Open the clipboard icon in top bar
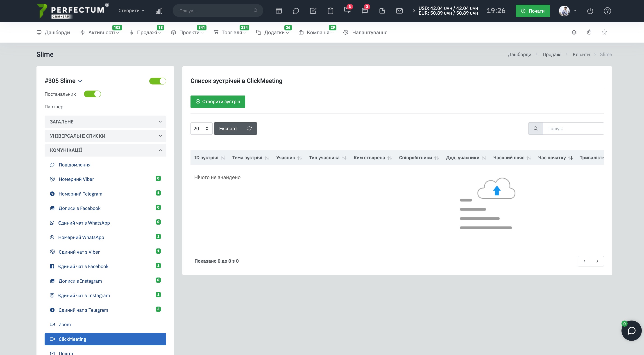 (331, 11)
